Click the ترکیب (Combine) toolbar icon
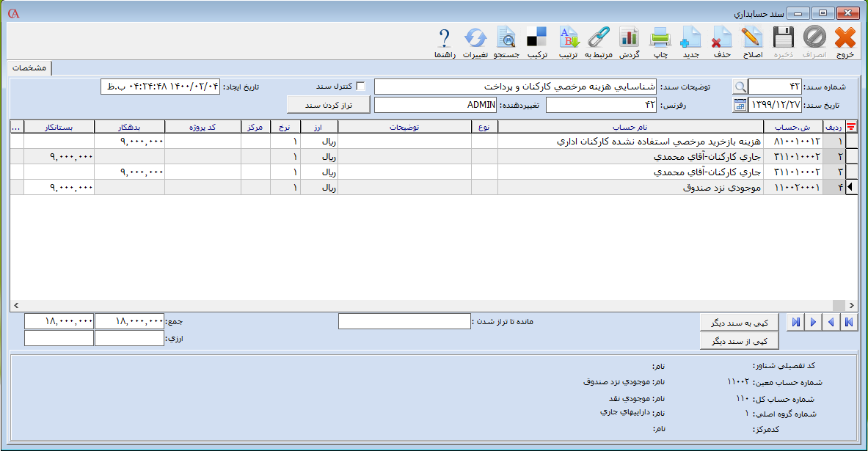The image size is (868, 451). [537, 38]
